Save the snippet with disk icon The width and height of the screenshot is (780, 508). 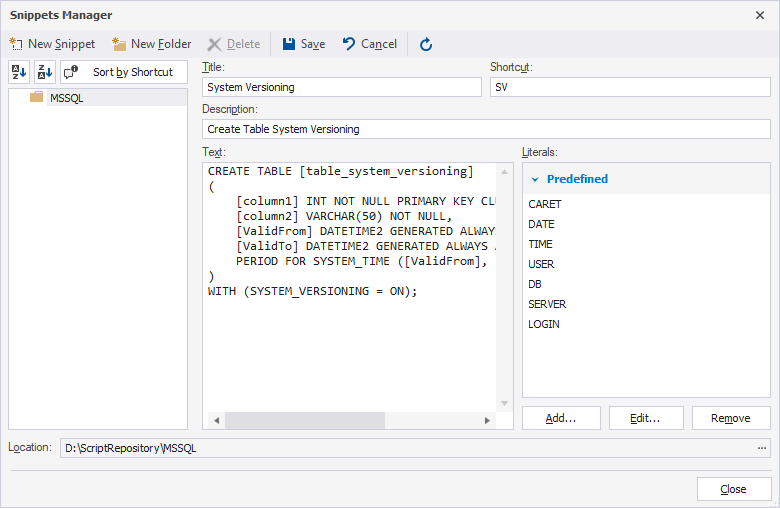[303, 44]
